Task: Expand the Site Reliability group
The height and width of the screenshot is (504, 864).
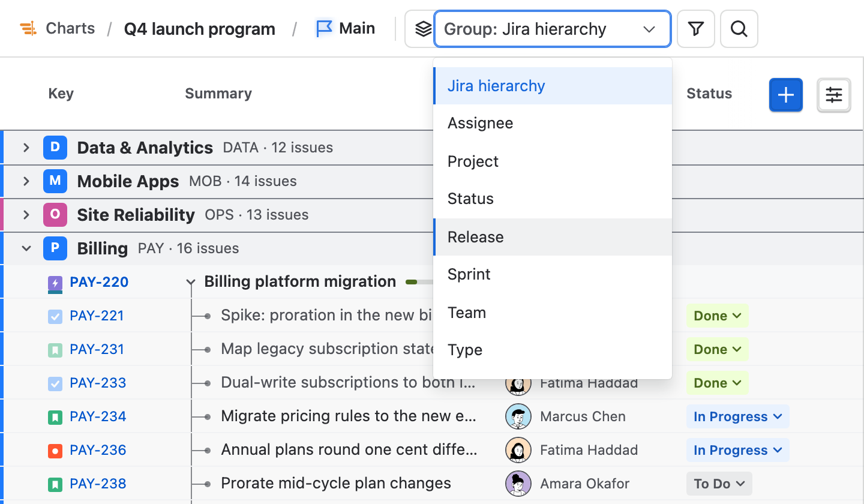Action: point(26,215)
